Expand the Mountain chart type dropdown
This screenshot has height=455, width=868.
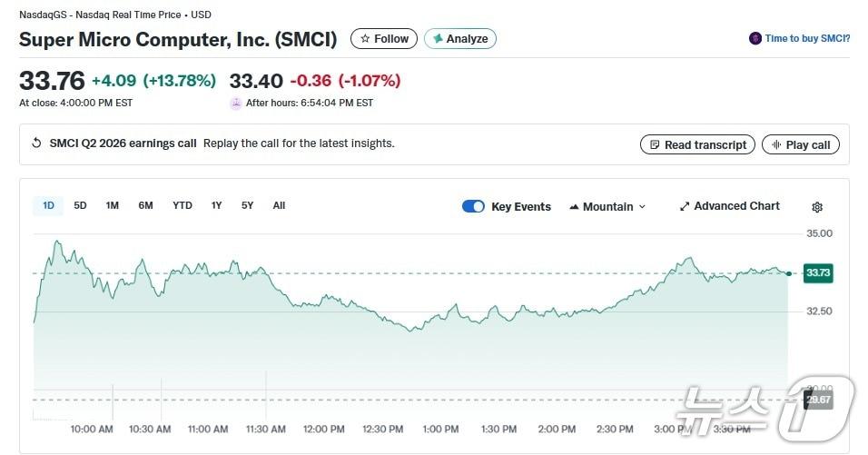607,206
